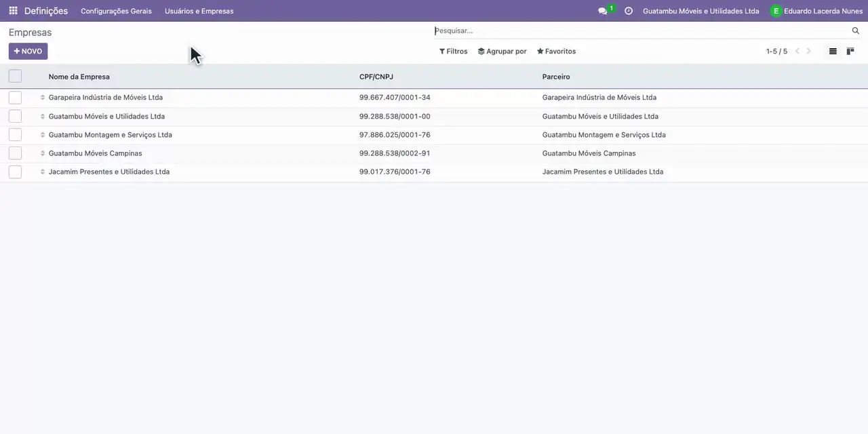Toggle the select-all header checkbox
Image resolution: width=868 pixels, height=434 pixels.
[15, 76]
